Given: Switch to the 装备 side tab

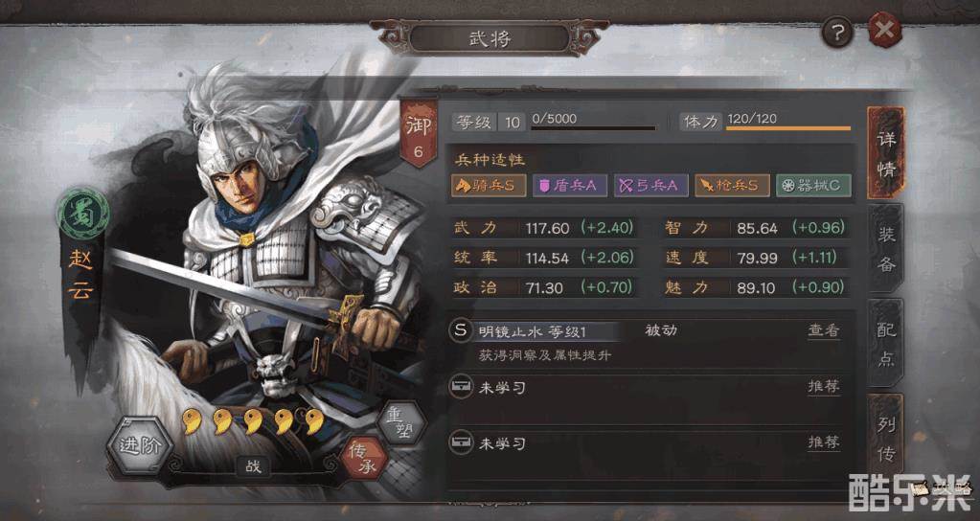Looking at the screenshot, I should pos(885,249).
